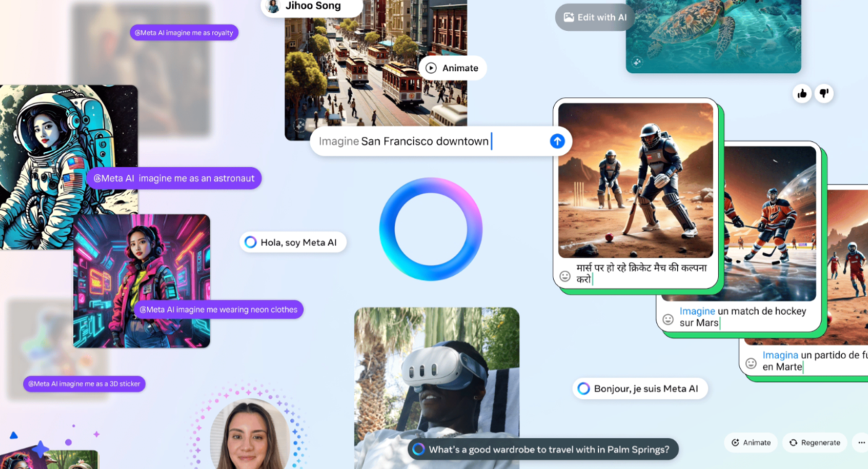Image resolution: width=868 pixels, height=469 pixels.
Task: Click the large Meta AI ring logo
Action: click(430, 229)
